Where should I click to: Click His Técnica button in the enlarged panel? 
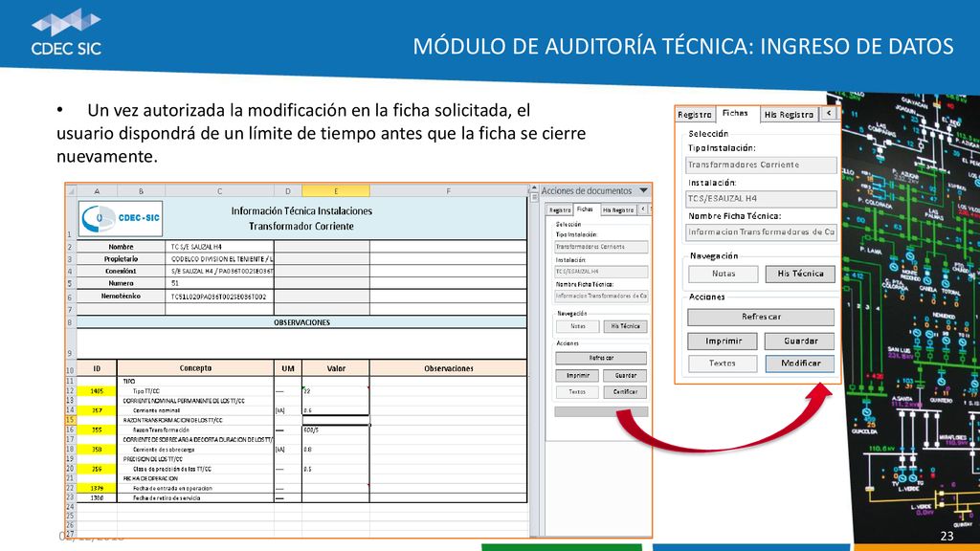800,274
